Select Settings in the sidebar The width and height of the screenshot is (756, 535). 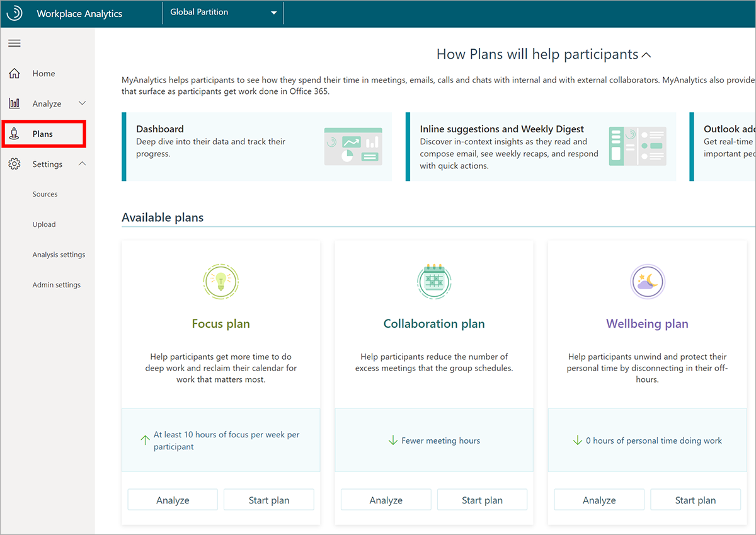pos(47,164)
